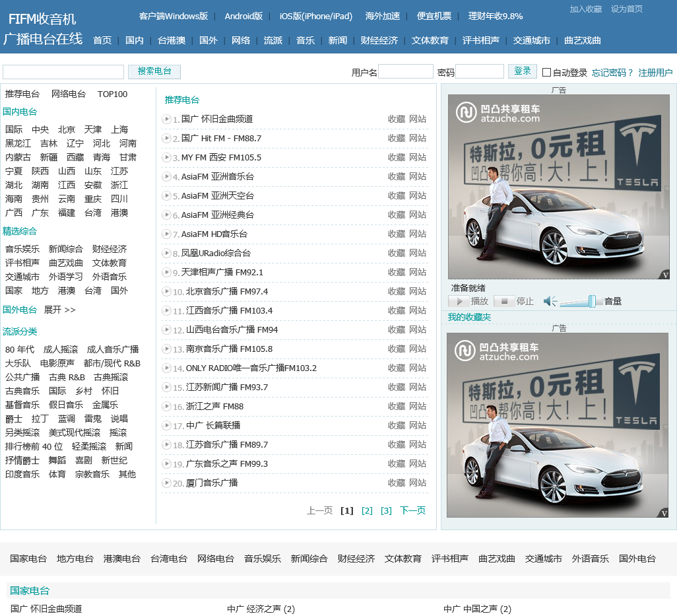Click play icon beside AsiaFM 亚洲天空台
The image size is (677, 616).
pos(166,195)
